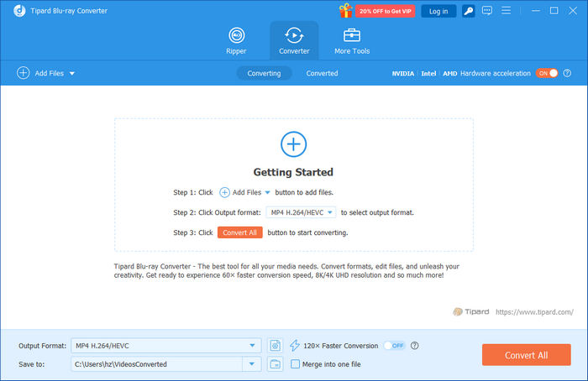
Task: Open the More Tools toolbox
Action: [x=351, y=41]
